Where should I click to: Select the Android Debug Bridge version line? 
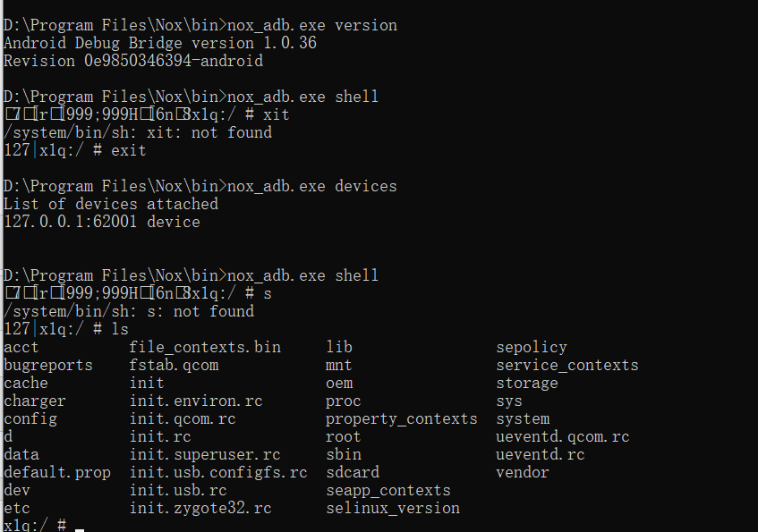[160, 43]
